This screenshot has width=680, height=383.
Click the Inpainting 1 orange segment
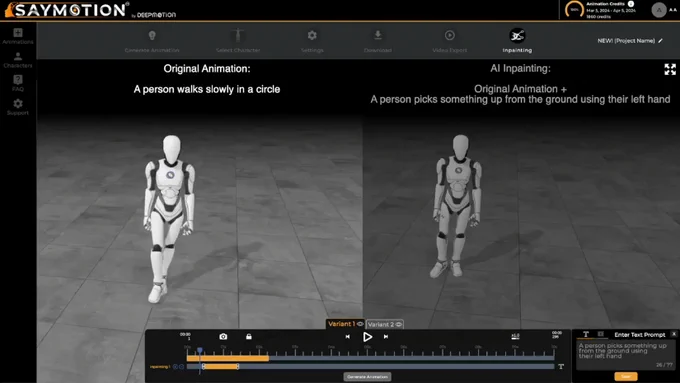click(x=220, y=367)
